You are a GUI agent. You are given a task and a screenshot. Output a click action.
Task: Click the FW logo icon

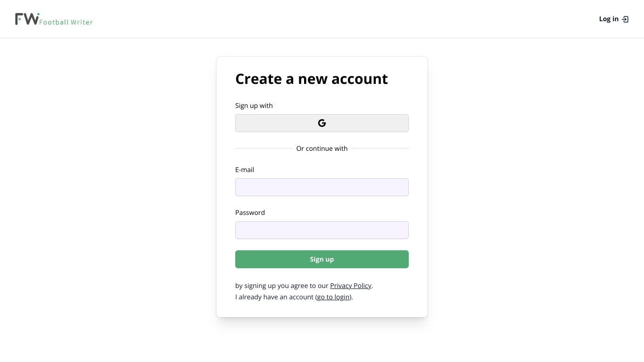pos(27,19)
